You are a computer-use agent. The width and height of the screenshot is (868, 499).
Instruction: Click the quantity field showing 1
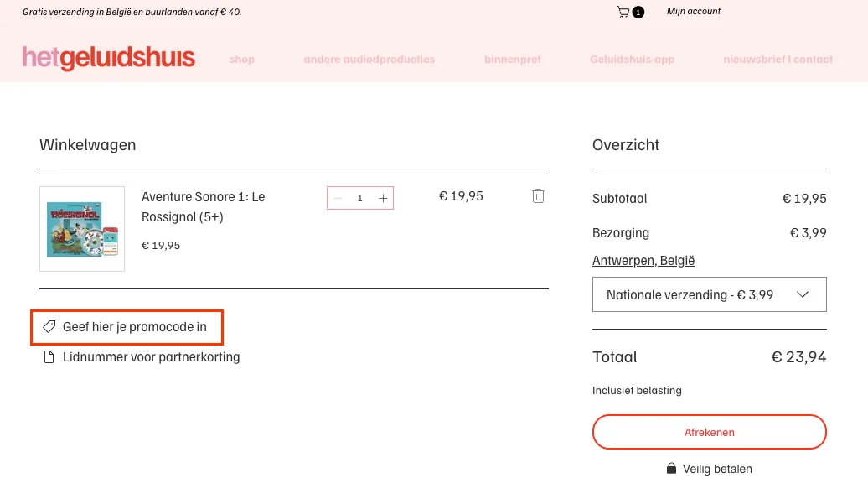[x=359, y=198]
